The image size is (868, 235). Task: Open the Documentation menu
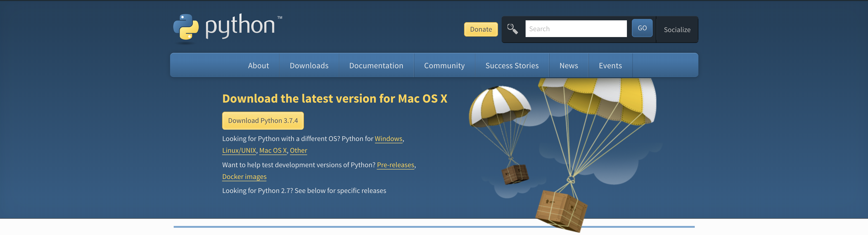coord(376,66)
